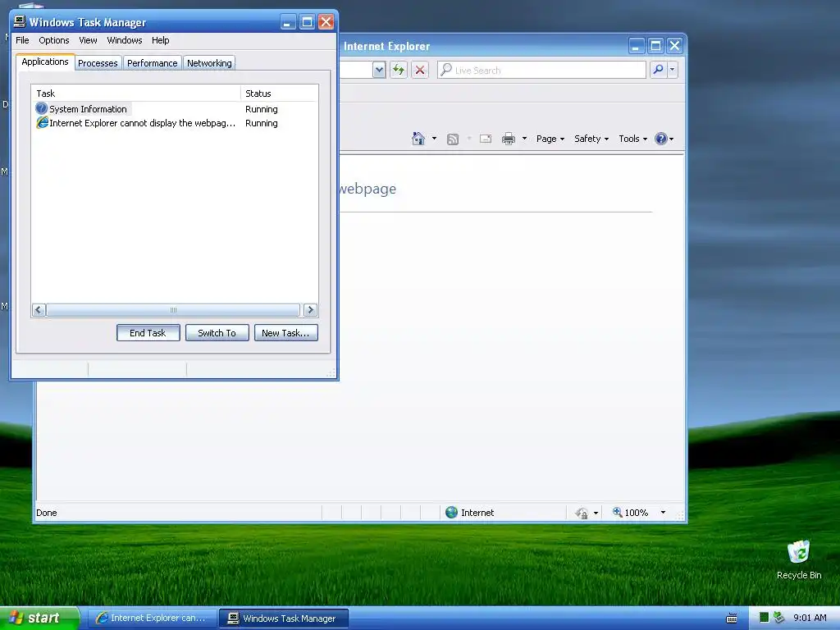Viewport: 840px width, 630px height.
Task: Click the horizontal scrollbar thumb in task list
Action: pos(173,309)
